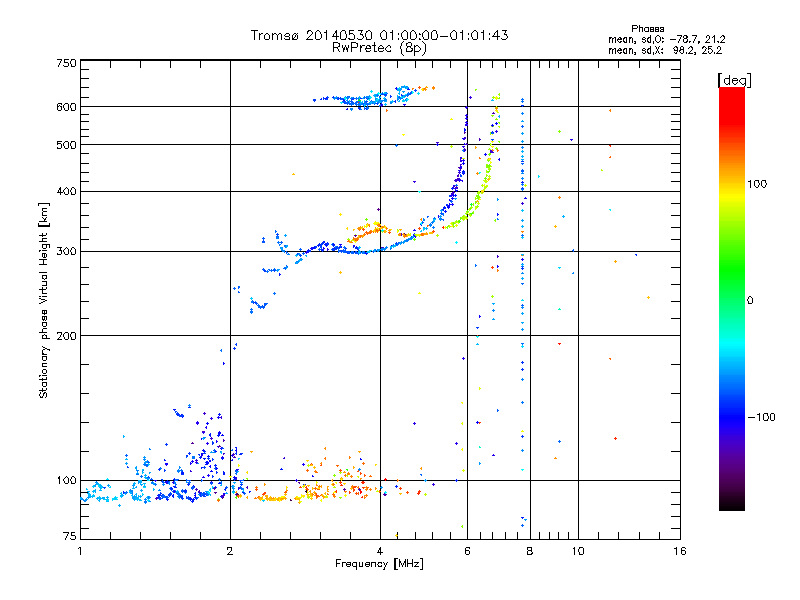Viewport: 800px width, 600px height.
Task: Click the y-axis tick label '75'
Action: [70, 536]
